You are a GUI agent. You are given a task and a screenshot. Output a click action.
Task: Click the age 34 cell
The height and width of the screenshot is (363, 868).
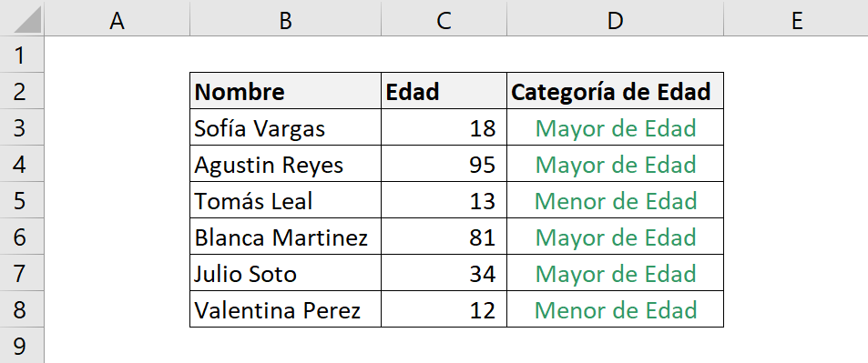(x=444, y=273)
